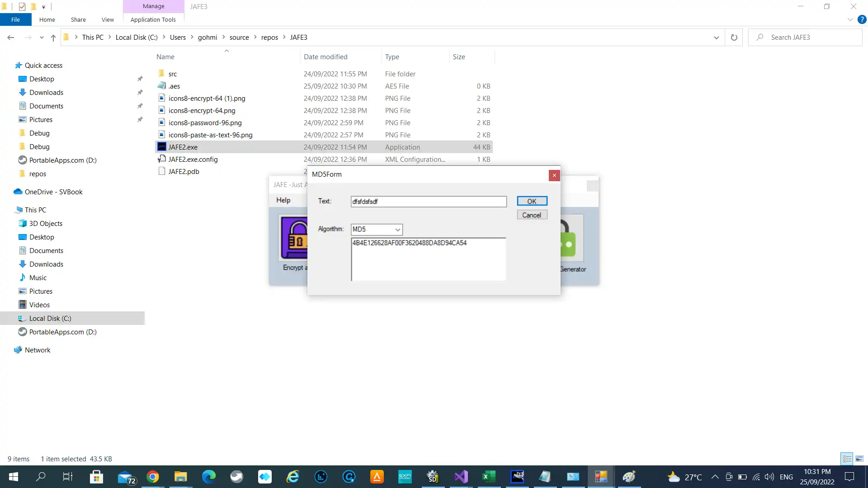Viewport: 868px width, 488px height.
Task: Switch to details view layout
Action: (847, 459)
